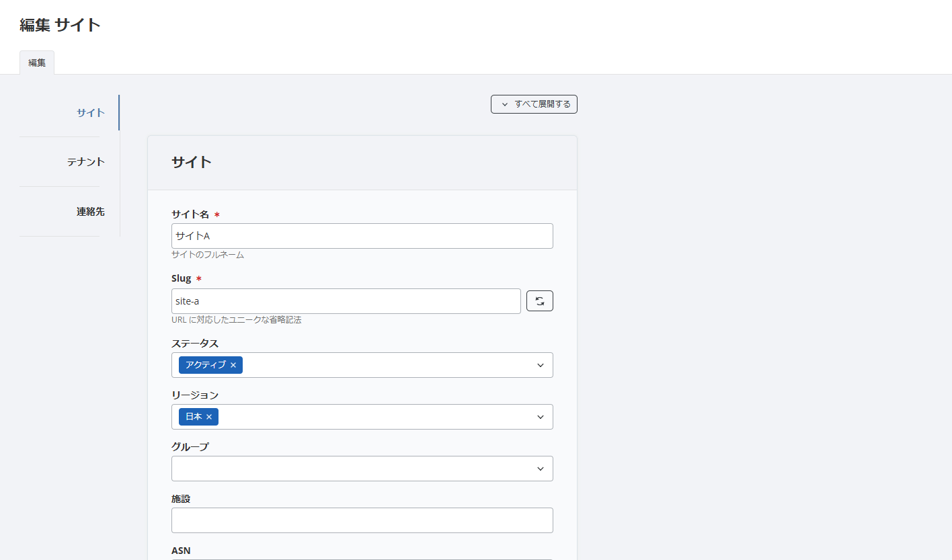Click the 編集 サイト page heading
The height and width of the screenshot is (560, 952).
click(x=61, y=25)
